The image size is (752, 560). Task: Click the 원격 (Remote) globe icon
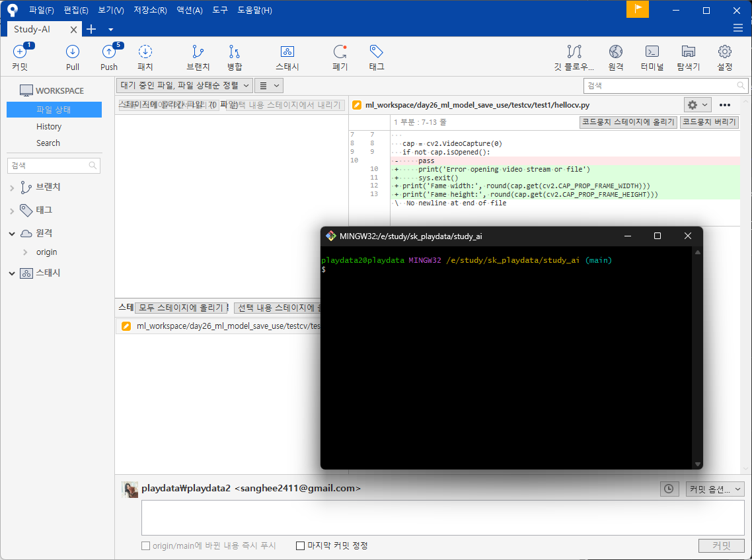(616, 52)
